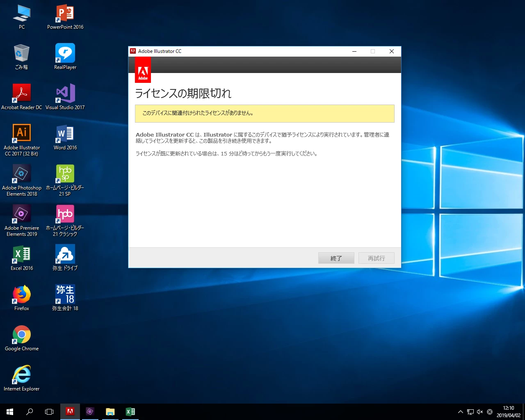The height and width of the screenshot is (420, 525).
Task: Select Excel 2016 desktop shortcut
Action: pyautogui.click(x=22, y=258)
